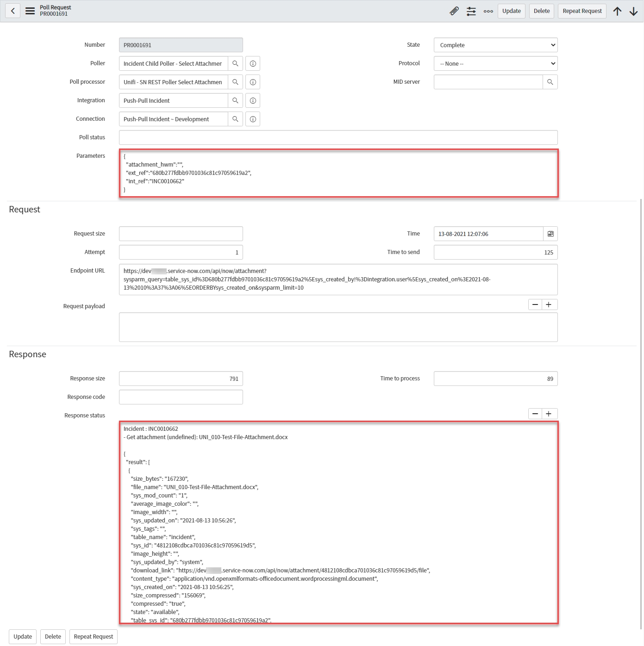Go to previous record with up arrow
This screenshot has height=646, width=644.
click(617, 11)
